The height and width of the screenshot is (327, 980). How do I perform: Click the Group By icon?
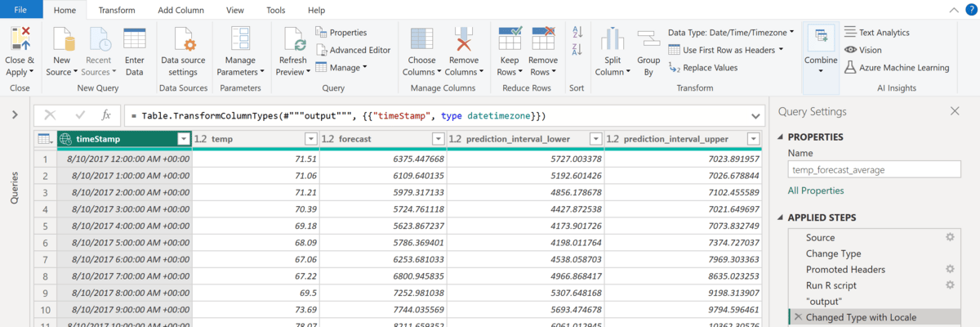click(648, 39)
